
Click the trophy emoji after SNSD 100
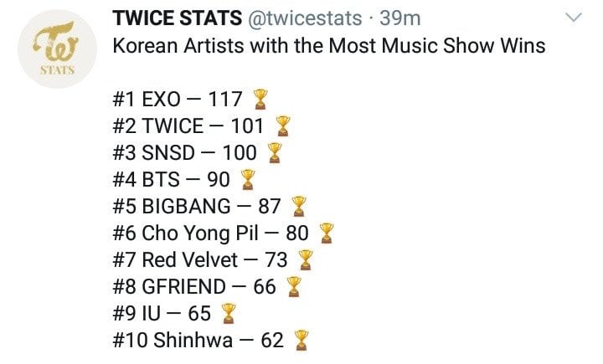pyautogui.click(x=273, y=153)
